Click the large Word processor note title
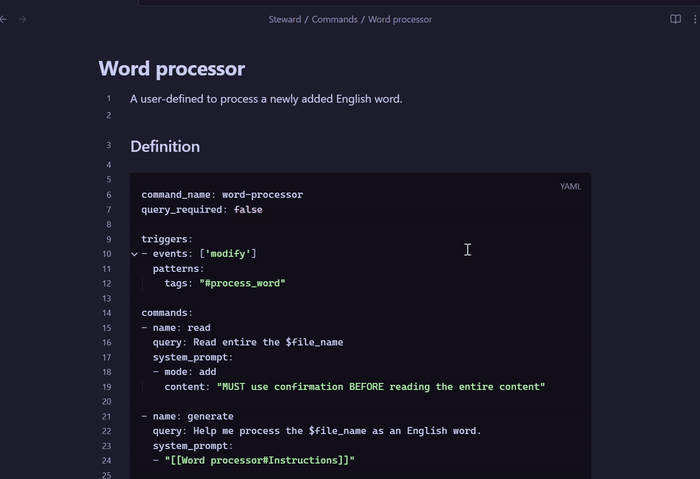 pos(171,68)
